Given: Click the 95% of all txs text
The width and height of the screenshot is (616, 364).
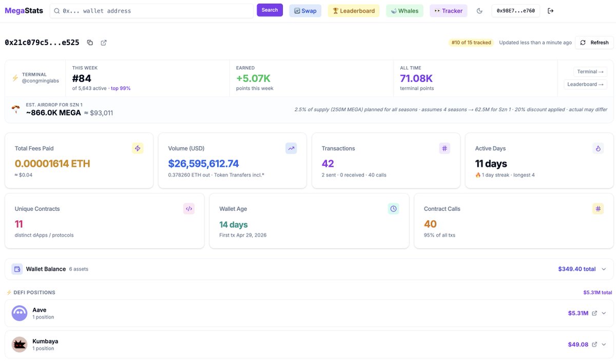Looking at the screenshot, I should (x=439, y=235).
